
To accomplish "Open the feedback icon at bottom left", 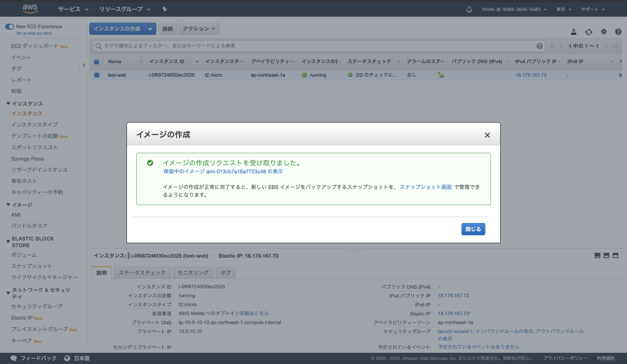I will (14, 358).
